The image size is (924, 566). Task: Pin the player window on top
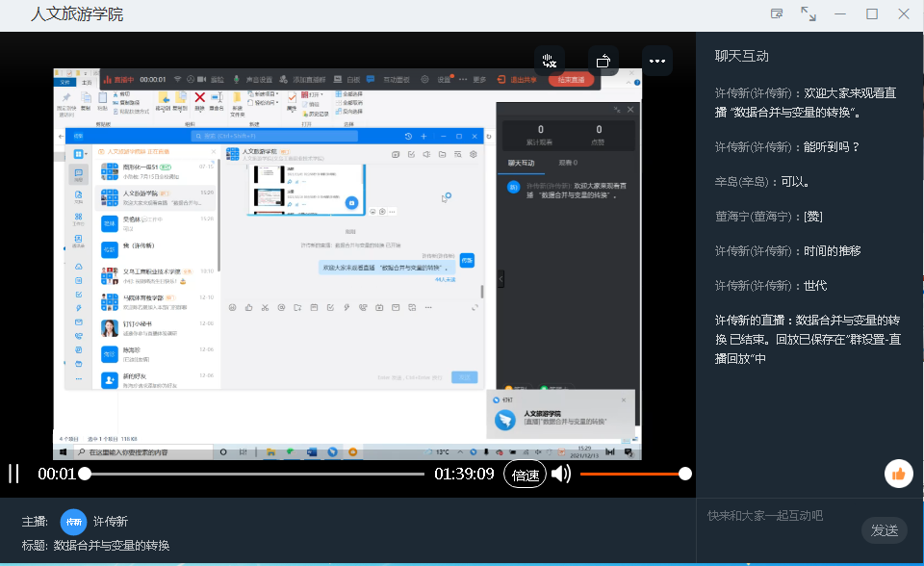(778, 13)
